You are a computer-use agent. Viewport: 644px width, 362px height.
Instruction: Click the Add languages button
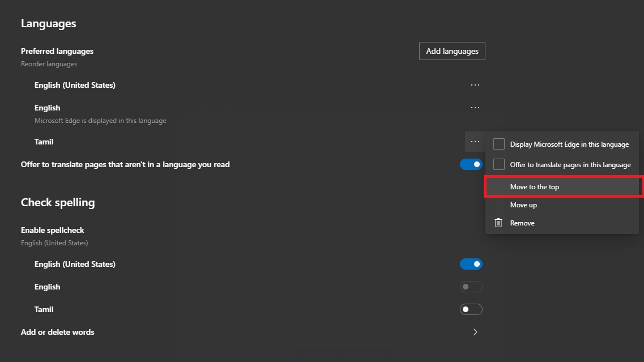tap(451, 51)
